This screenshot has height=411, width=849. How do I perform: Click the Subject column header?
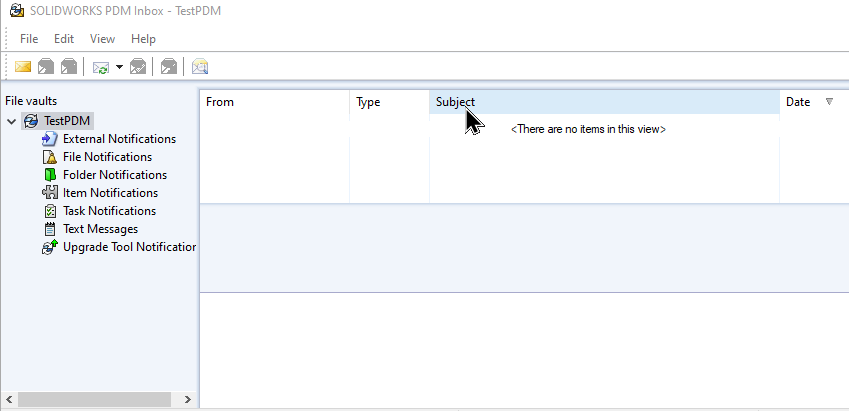[604, 102]
